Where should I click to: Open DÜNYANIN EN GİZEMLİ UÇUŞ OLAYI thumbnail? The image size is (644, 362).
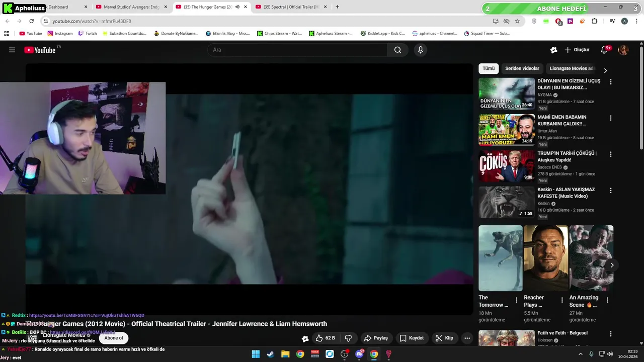tap(507, 93)
